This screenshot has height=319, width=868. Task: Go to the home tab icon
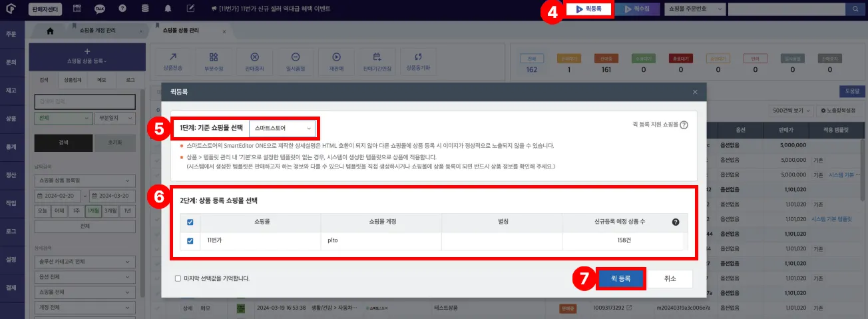pyautogui.click(x=50, y=31)
